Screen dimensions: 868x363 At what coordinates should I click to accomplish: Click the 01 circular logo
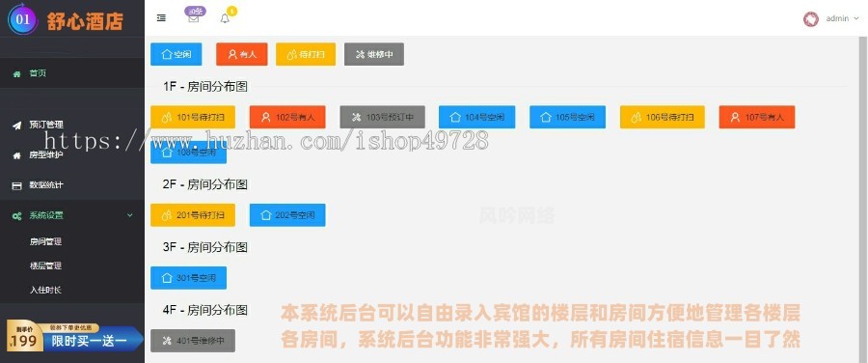pos(23,19)
